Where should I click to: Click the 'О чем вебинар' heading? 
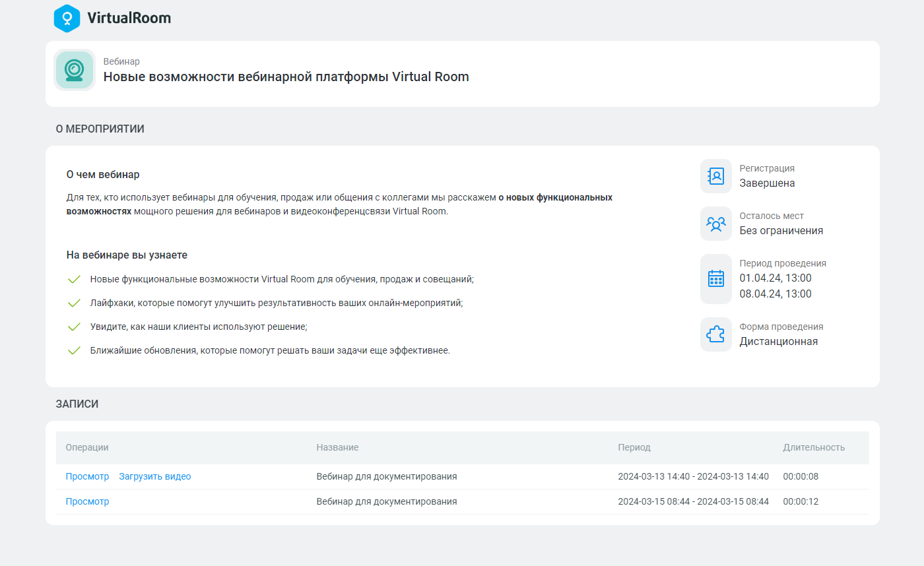point(103,175)
